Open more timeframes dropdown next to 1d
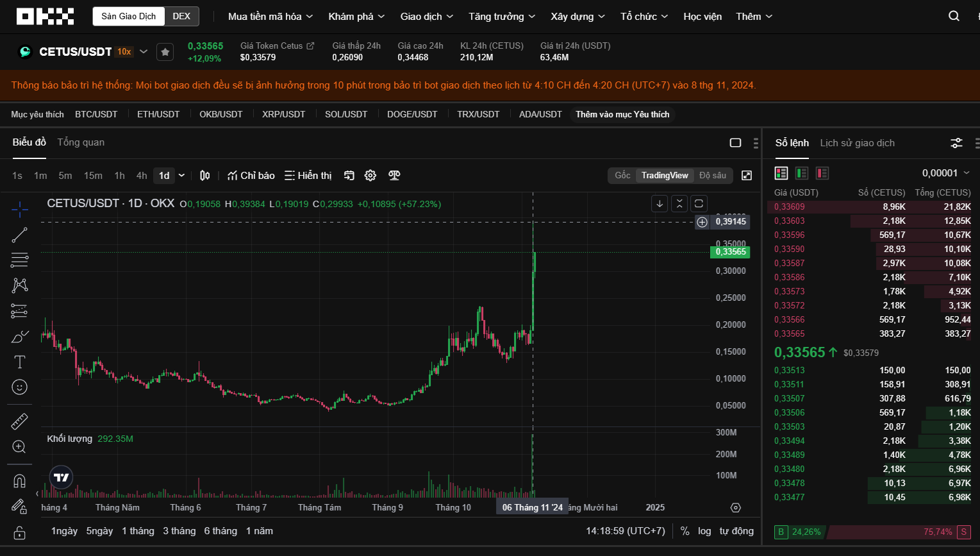This screenshot has height=556, width=980. 182,176
